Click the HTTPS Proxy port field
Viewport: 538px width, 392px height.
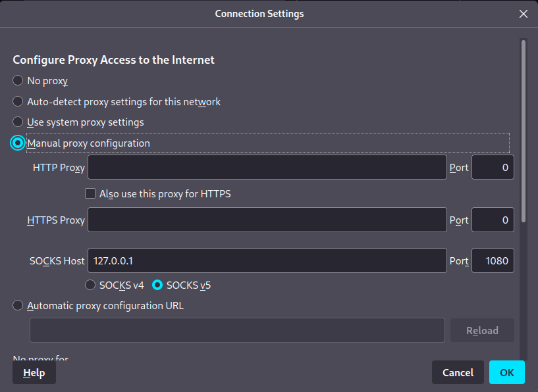(493, 220)
